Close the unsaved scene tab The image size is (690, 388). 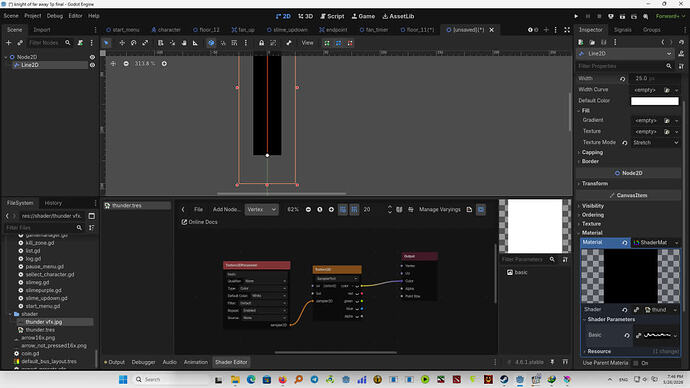pos(492,30)
